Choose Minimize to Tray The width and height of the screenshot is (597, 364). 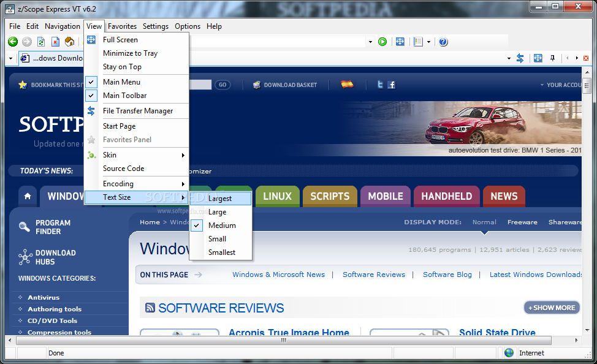point(137,53)
